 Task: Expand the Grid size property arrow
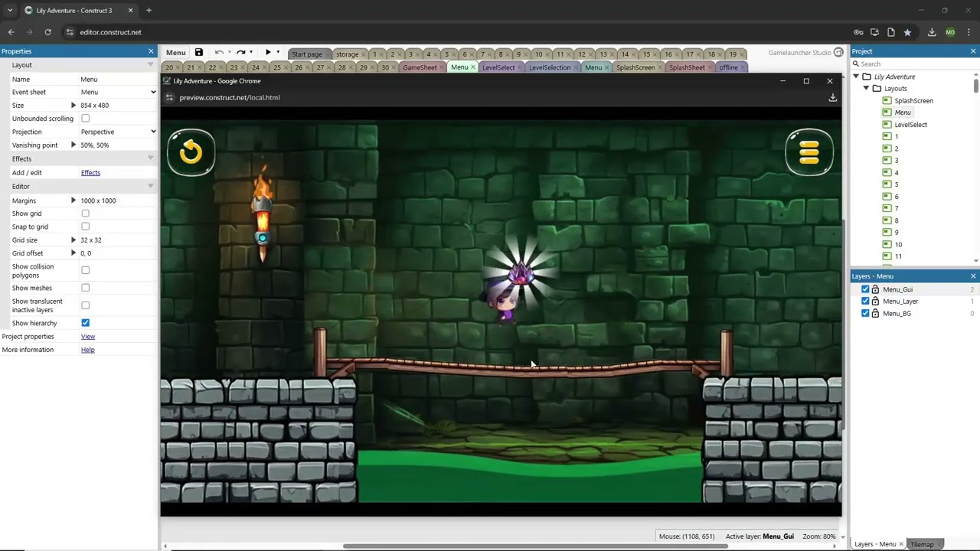click(x=73, y=240)
